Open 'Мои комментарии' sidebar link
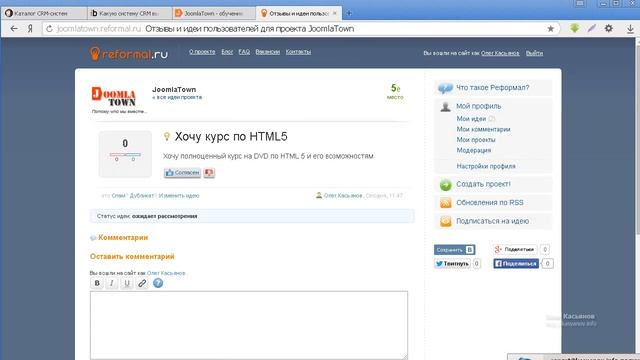 pos(483,129)
